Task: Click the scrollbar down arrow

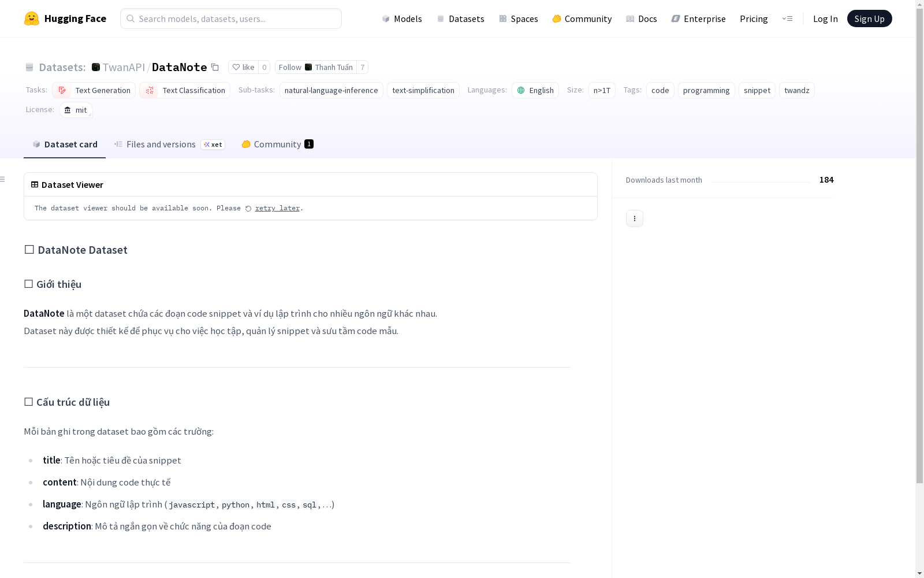Action: 919,573
